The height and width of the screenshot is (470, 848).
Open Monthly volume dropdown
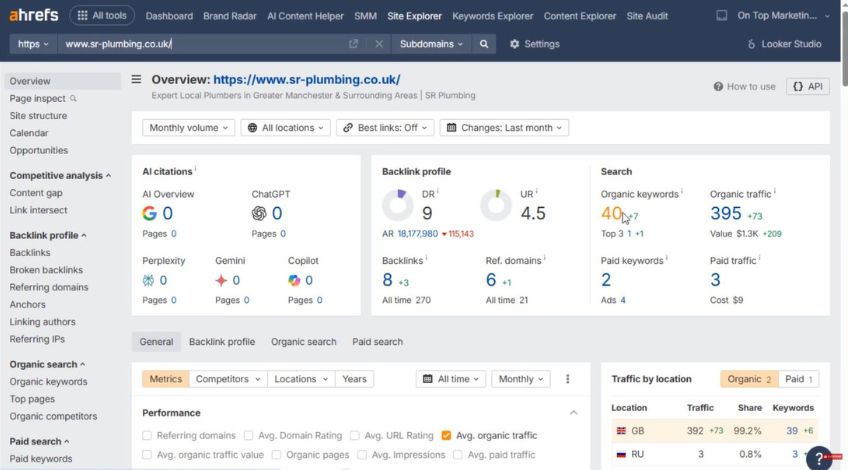(x=188, y=128)
